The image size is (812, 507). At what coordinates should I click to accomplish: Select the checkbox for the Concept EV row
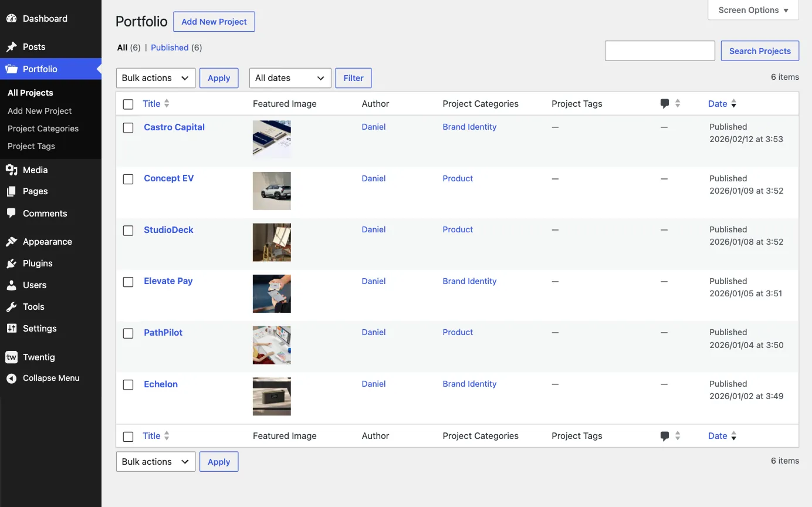click(x=128, y=179)
